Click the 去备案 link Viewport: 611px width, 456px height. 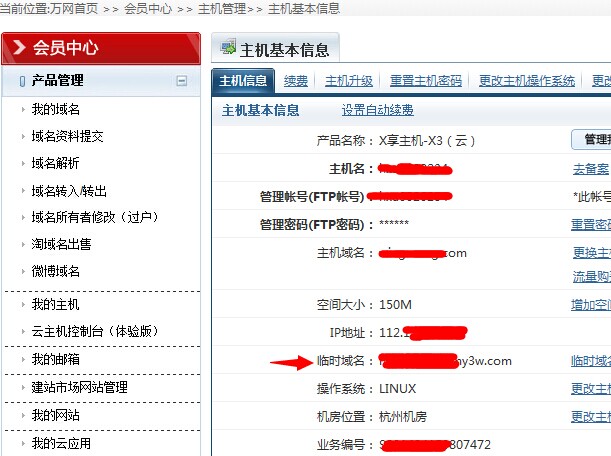pos(591,169)
